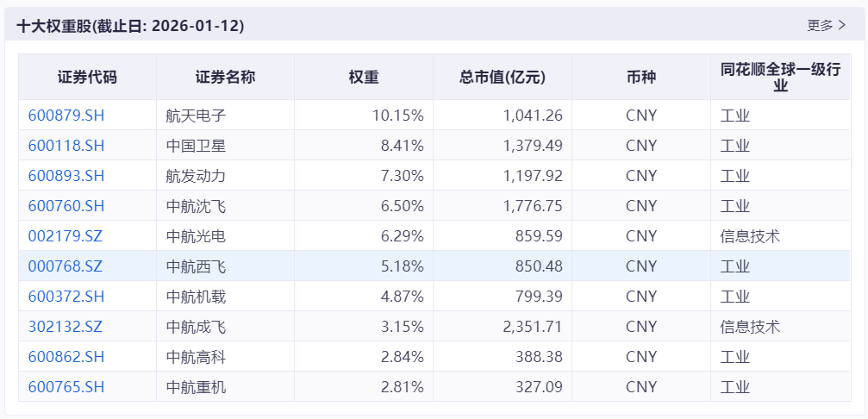Image resolution: width=868 pixels, height=419 pixels.
Task: Select the 证券名称 column header
Action: 225,78
